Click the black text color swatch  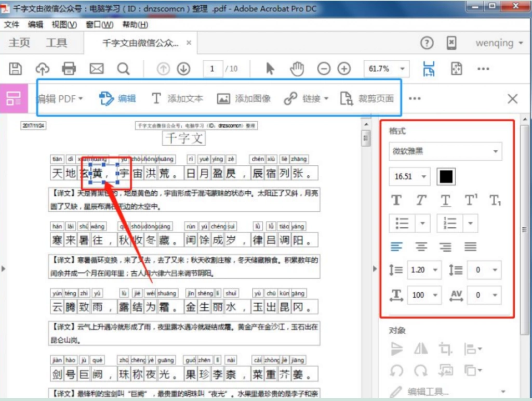click(446, 176)
